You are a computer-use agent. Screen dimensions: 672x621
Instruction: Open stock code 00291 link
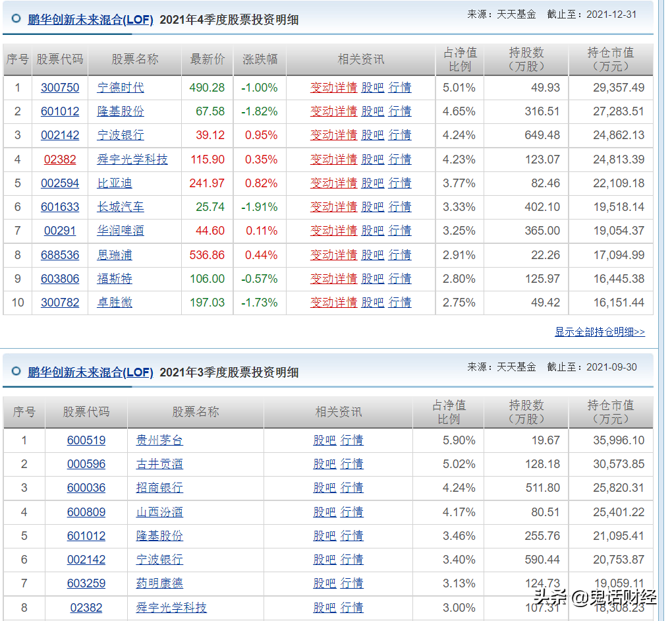tap(60, 231)
